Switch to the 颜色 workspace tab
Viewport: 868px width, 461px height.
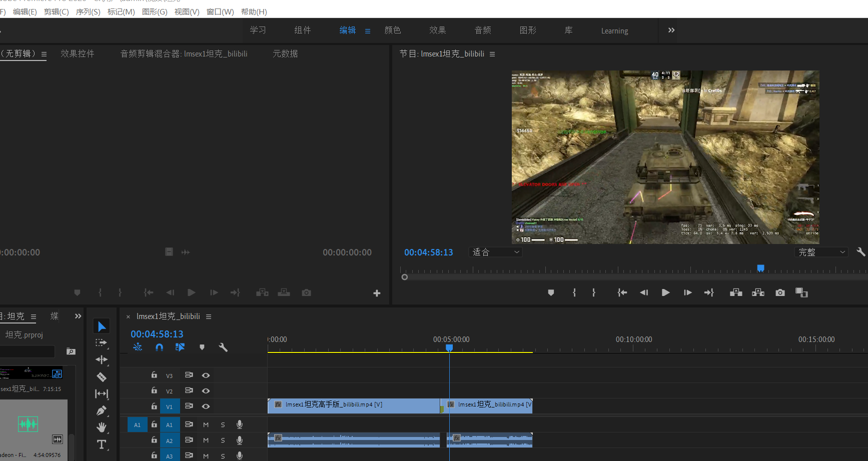click(393, 30)
